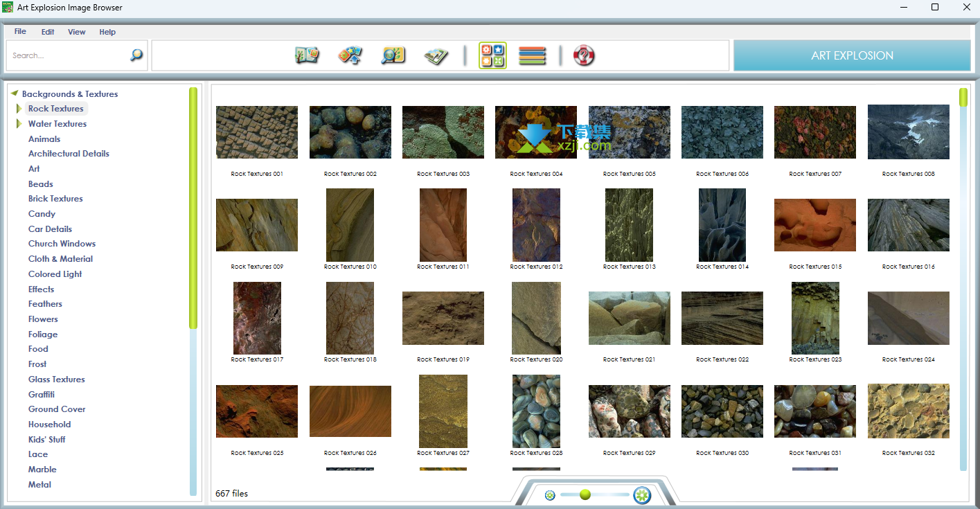Open the View menu
Viewport: 980px width, 509px height.
click(x=77, y=32)
